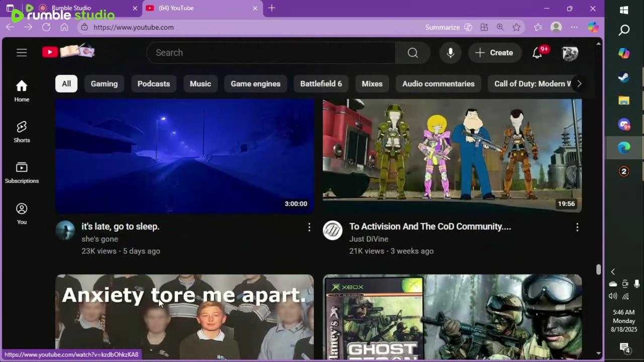644x362 pixels.
Task: Open the volume control in system tray
Action: coord(613,296)
